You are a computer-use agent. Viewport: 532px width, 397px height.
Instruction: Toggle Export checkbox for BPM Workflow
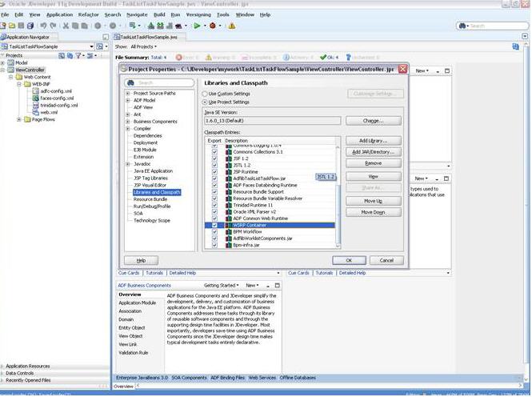[214, 232]
